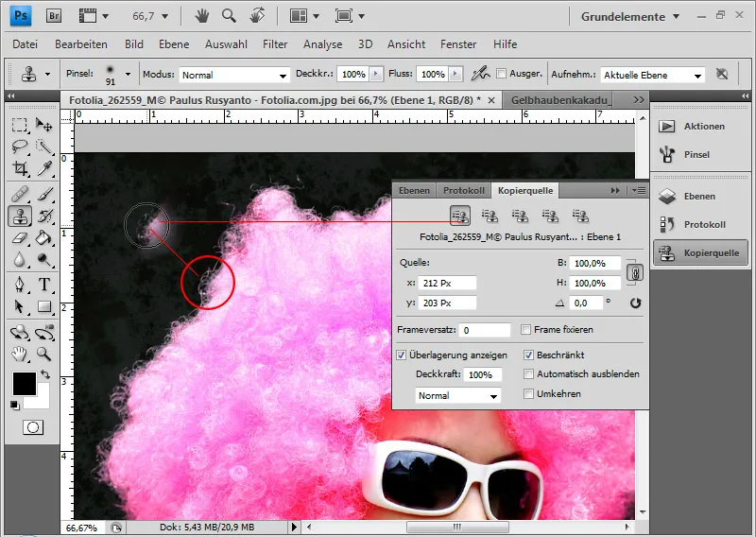Click the black foreground color swatch
This screenshot has width=756, height=537.
coord(25,384)
